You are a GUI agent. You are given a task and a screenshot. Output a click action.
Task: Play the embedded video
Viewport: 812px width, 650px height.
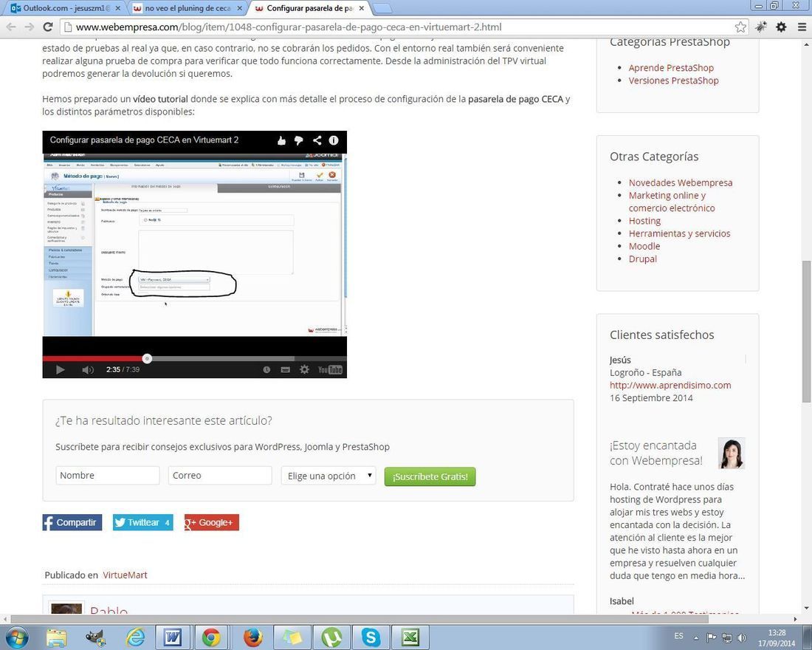point(60,369)
